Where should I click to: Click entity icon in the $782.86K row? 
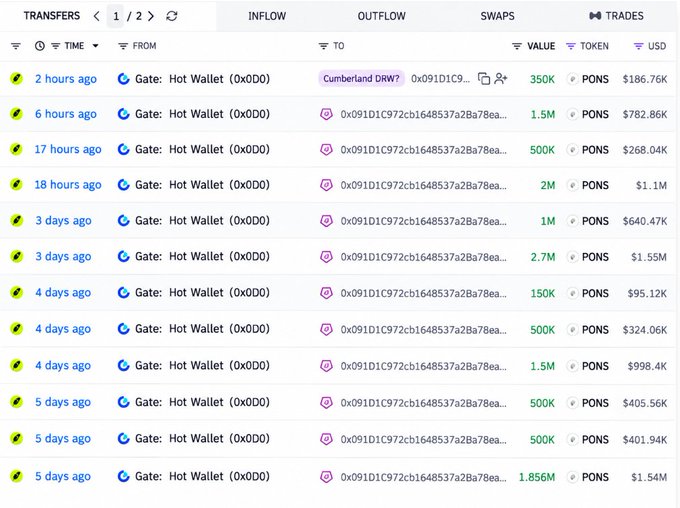click(x=326, y=115)
